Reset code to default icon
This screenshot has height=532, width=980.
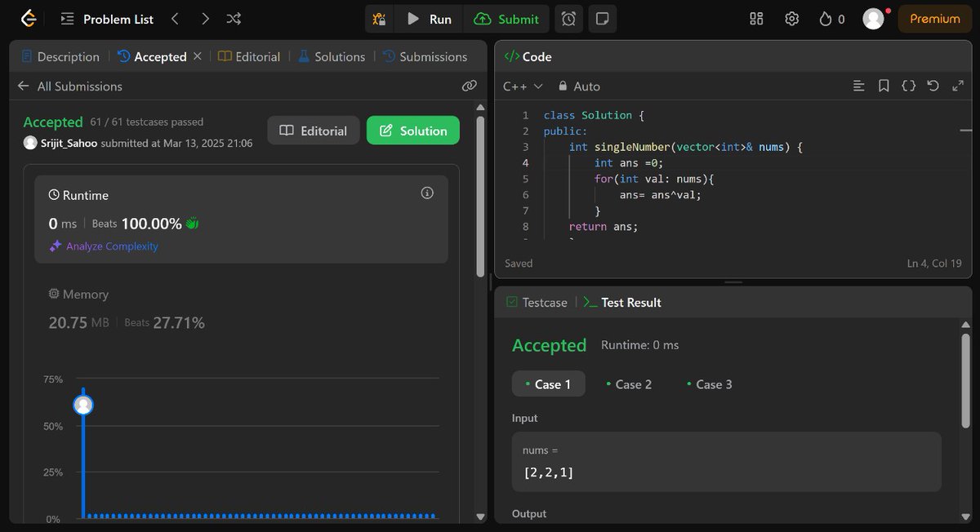click(933, 86)
